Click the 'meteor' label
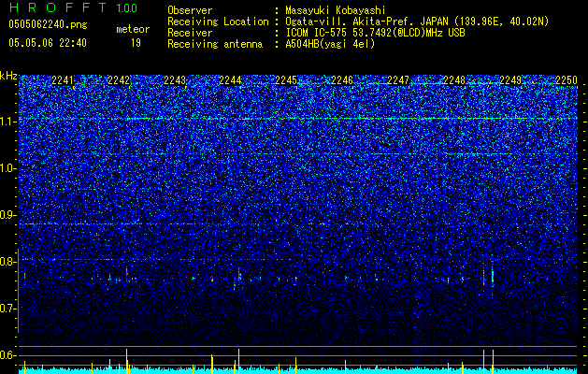Image resolution: width=588 pixels, height=374 pixels. click(133, 29)
